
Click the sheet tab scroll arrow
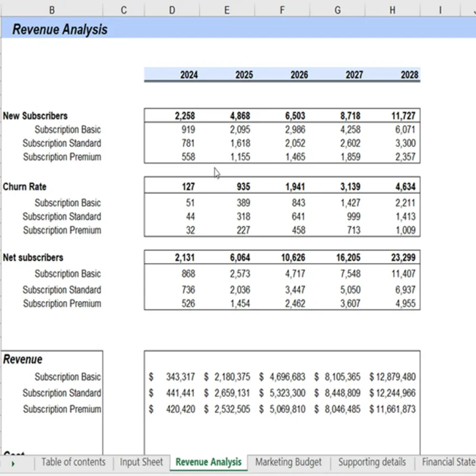pyautogui.click(x=13, y=464)
